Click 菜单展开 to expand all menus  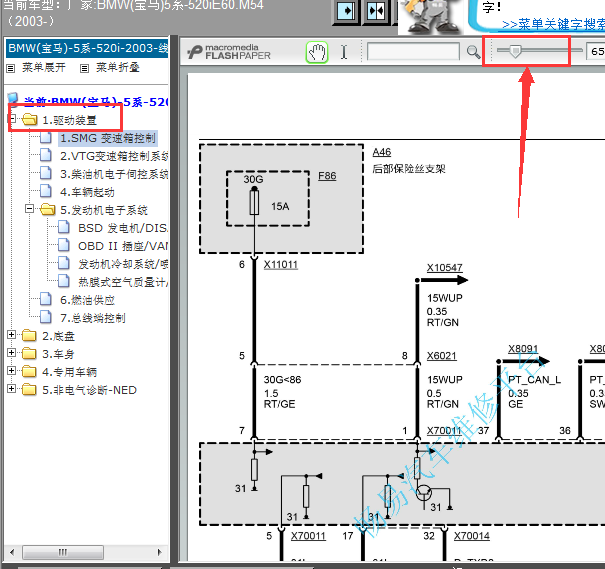[x=44, y=68]
